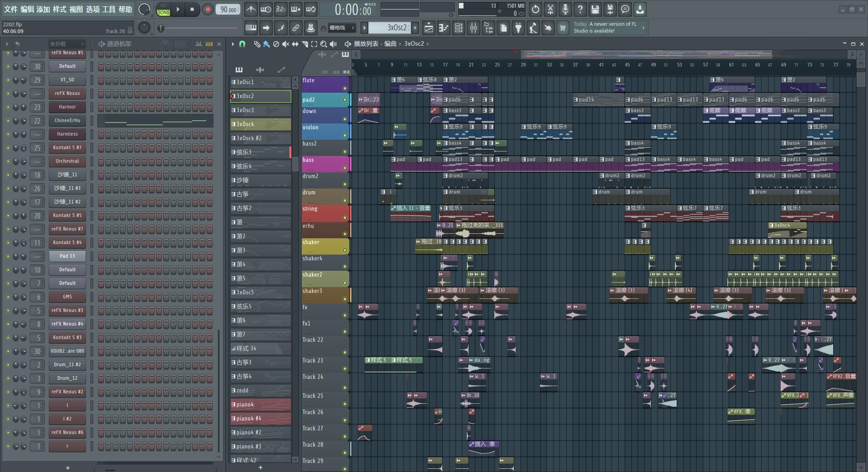
Task: Toggle playlist magnet snap icon
Action: [x=242, y=44]
